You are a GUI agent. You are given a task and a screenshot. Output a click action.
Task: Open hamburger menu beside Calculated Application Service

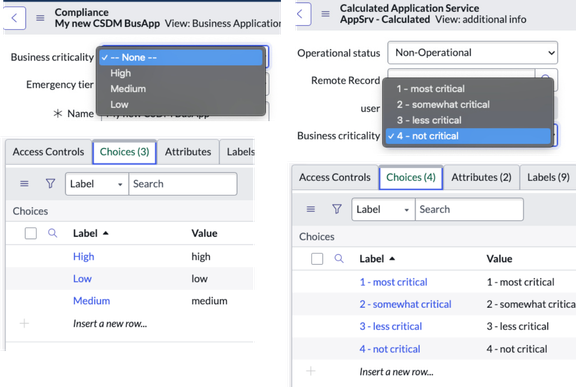[325, 14]
